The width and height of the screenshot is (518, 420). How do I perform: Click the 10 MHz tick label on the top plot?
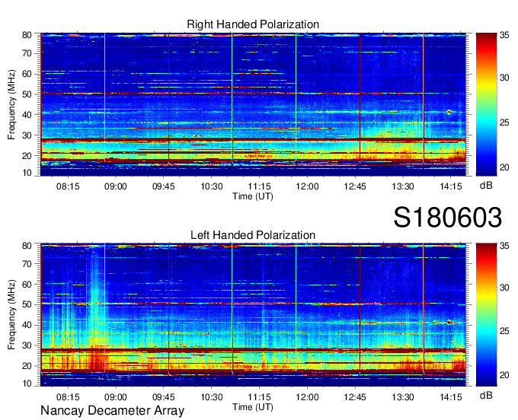27,173
